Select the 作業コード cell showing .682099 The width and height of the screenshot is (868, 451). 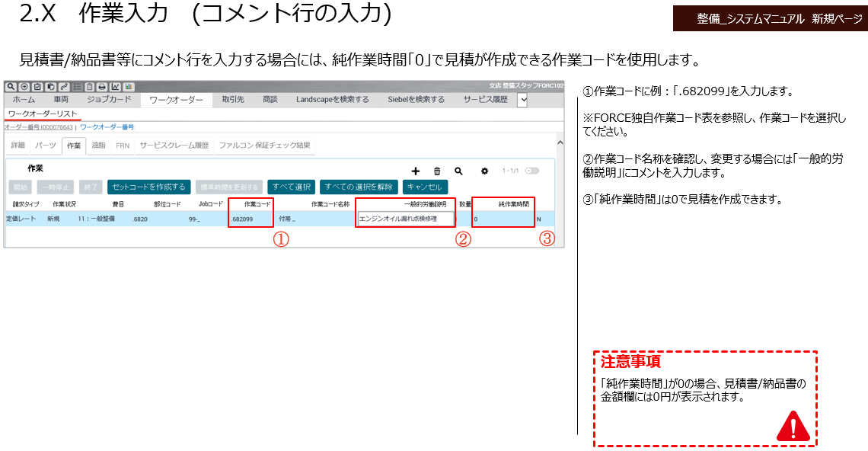251,219
